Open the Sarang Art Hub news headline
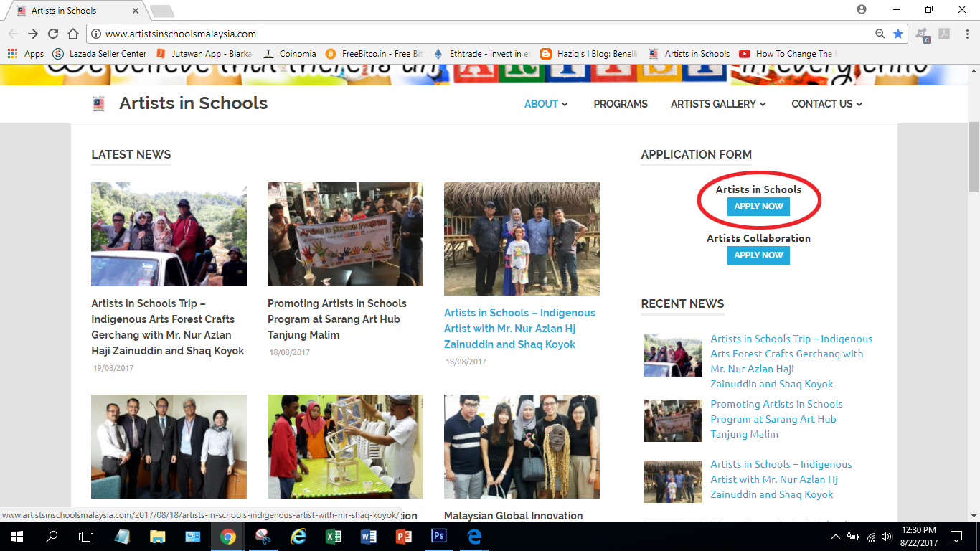Viewport: 980px width, 551px height. point(337,319)
